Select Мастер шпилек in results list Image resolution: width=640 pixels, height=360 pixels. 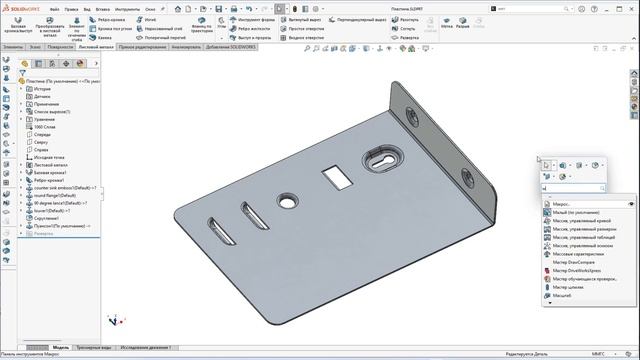pyautogui.click(x=568, y=287)
